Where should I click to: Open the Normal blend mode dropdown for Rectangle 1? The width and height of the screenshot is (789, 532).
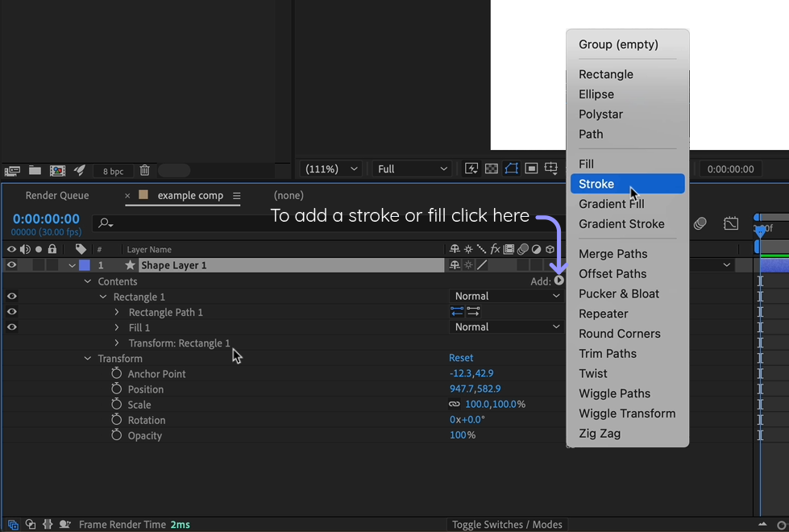click(505, 296)
